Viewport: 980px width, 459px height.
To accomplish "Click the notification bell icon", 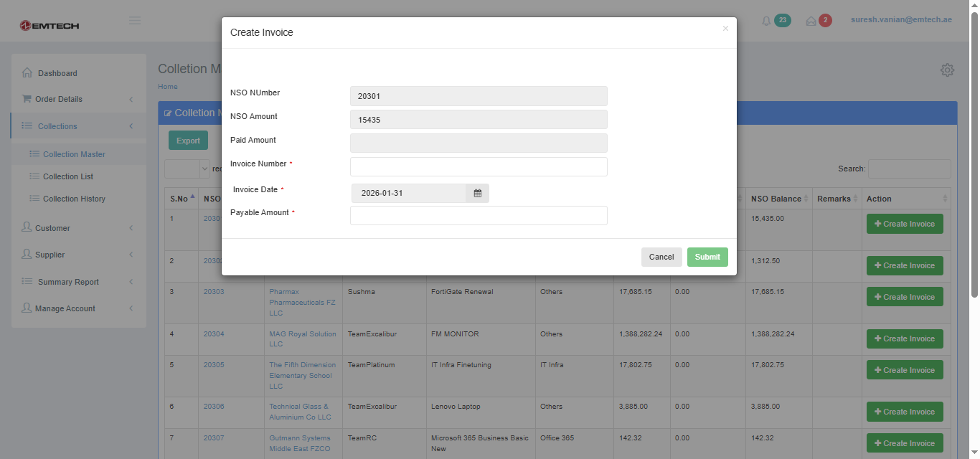I will point(766,21).
